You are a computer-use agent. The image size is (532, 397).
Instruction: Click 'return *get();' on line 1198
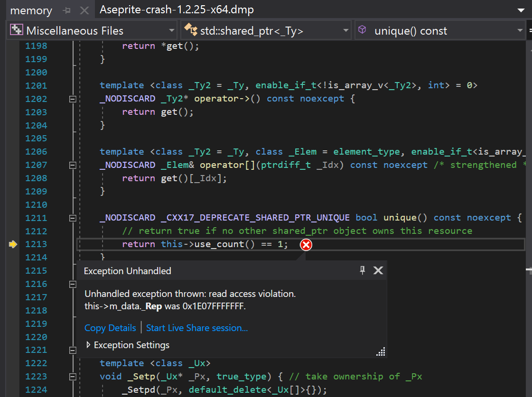(160, 46)
